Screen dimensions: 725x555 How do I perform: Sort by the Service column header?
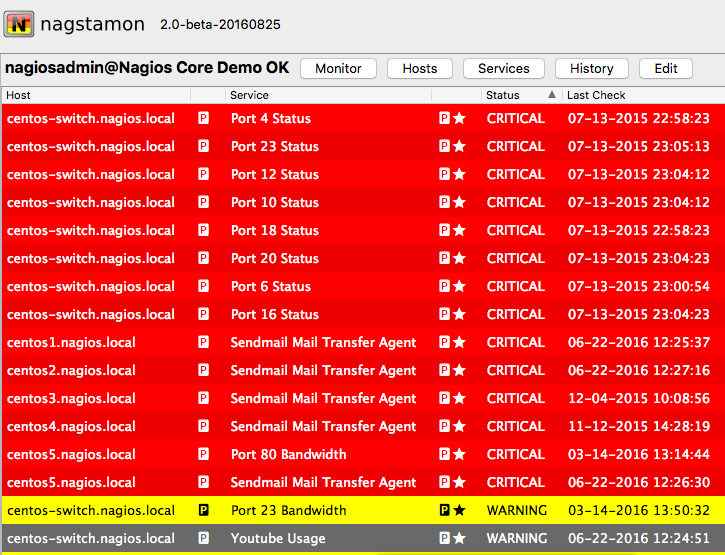(249, 95)
